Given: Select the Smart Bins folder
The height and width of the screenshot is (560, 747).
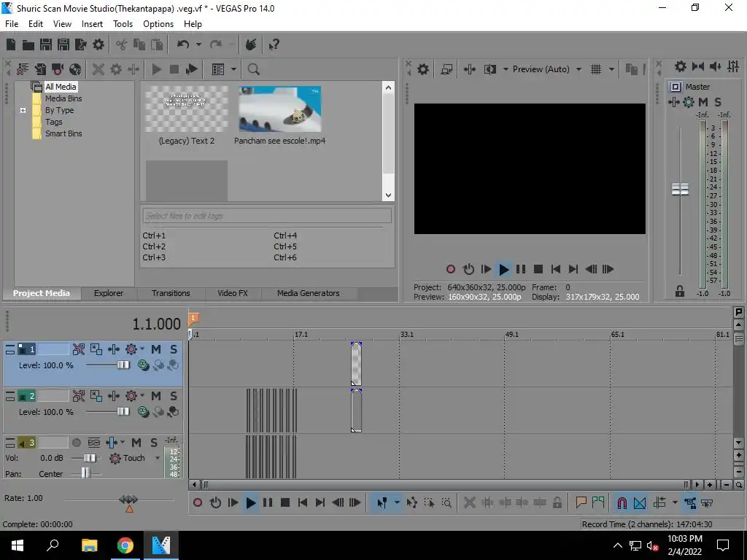Looking at the screenshot, I should click(x=63, y=134).
